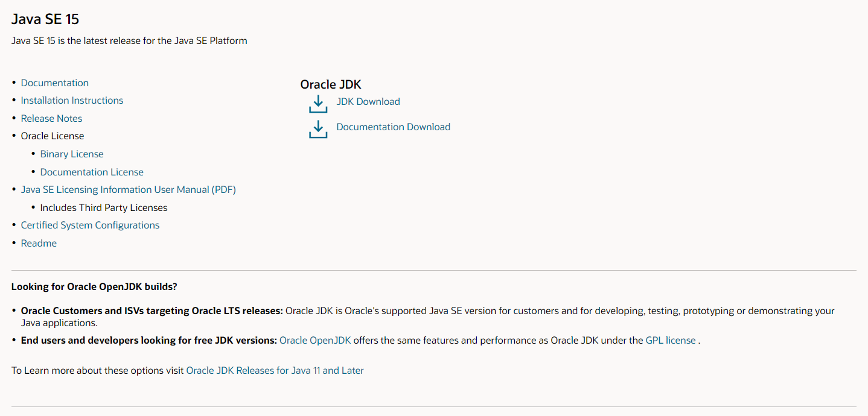Click the download icon beside Documentation Download
This screenshot has width=868, height=416.
click(318, 128)
